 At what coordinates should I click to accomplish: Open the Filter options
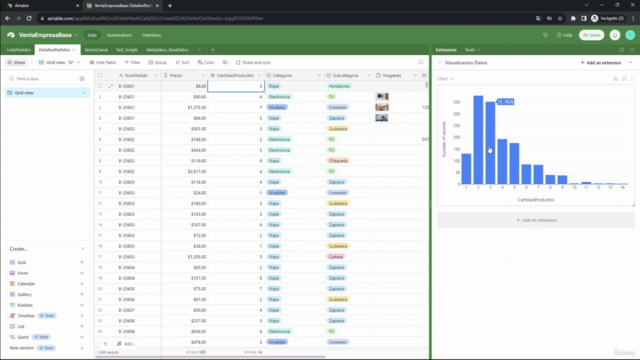(x=132, y=62)
